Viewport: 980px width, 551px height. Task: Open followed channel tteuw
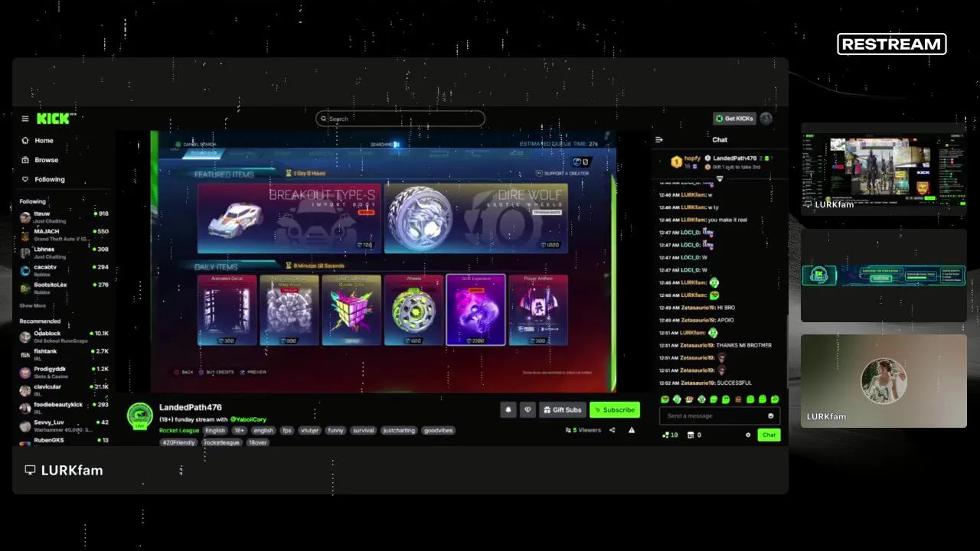(x=64, y=217)
